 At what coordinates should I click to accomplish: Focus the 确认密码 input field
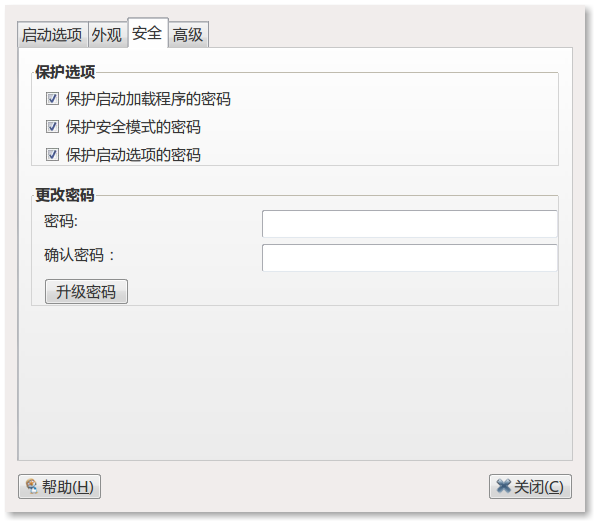[x=410, y=258]
